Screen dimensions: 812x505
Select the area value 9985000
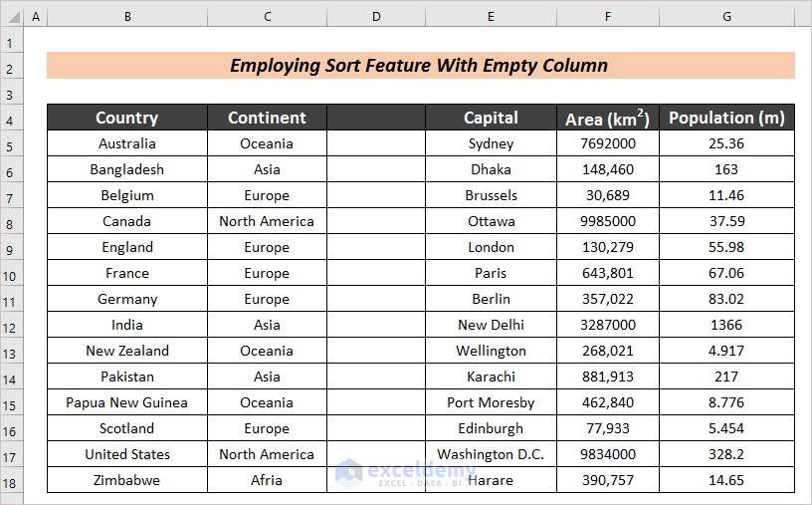607,221
